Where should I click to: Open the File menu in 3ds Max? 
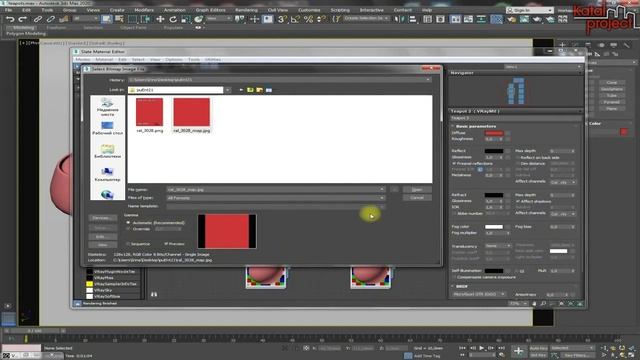click(8, 10)
